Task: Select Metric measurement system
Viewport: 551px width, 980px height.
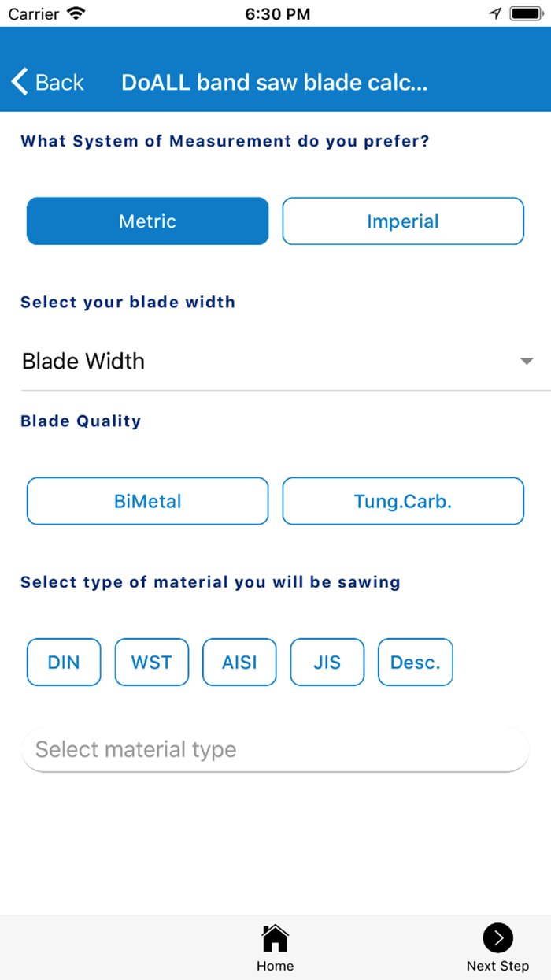Action: pyautogui.click(x=147, y=221)
